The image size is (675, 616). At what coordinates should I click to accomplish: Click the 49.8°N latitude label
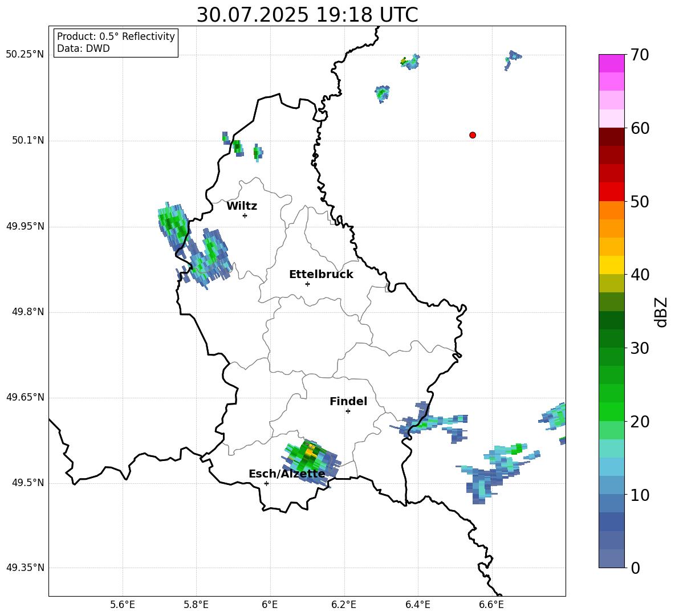click(28, 312)
